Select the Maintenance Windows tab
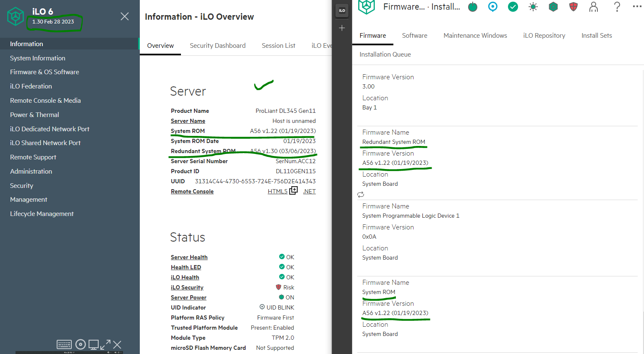Screen dimensions: 644x354 click(475, 36)
